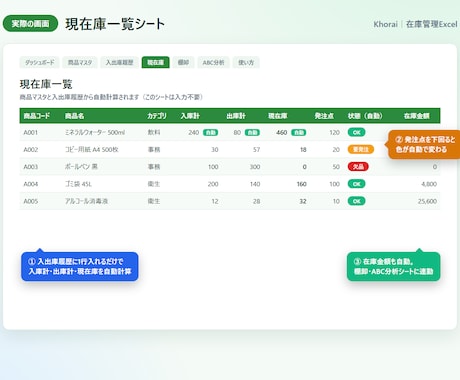Click the 事務 category in row A002
Screen dimensions: 460x380
tap(154, 150)
